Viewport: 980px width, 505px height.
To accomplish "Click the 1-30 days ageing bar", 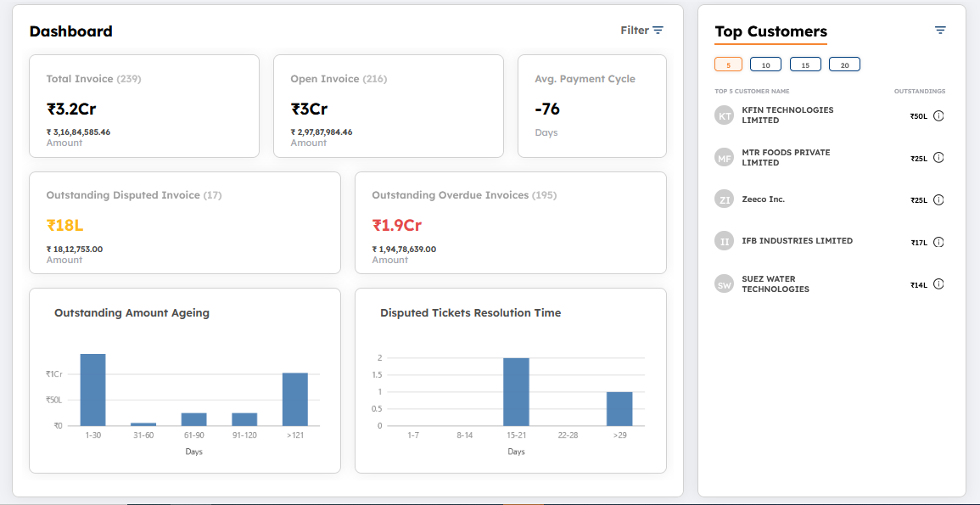I will coord(92,390).
